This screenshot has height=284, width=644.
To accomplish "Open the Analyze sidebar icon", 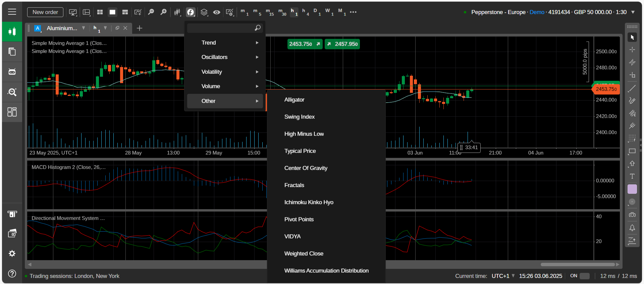I will point(12,92).
